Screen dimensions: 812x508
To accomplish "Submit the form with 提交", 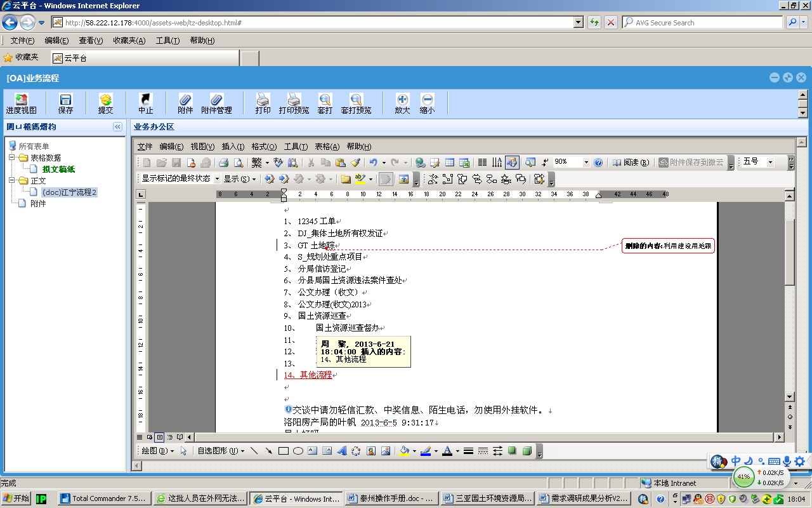I will coord(105,104).
